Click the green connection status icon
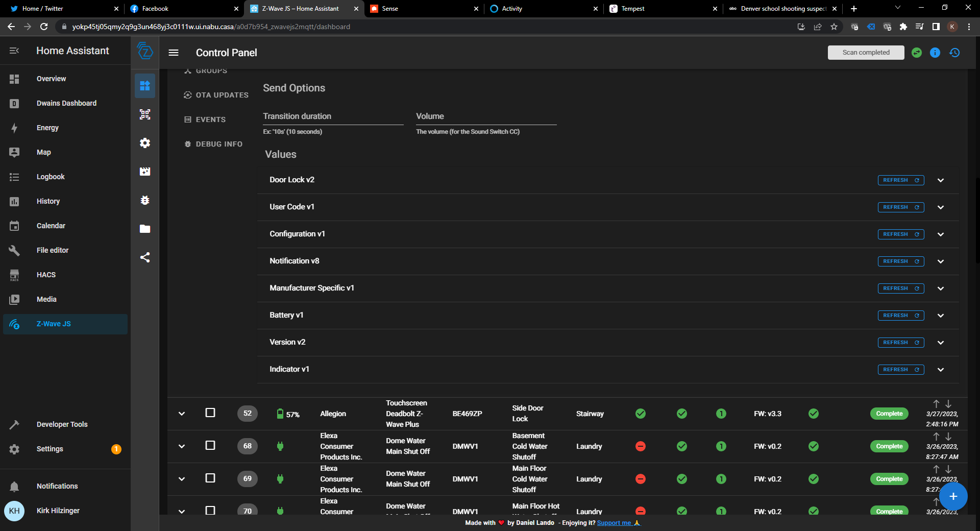 [x=916, y=53]
